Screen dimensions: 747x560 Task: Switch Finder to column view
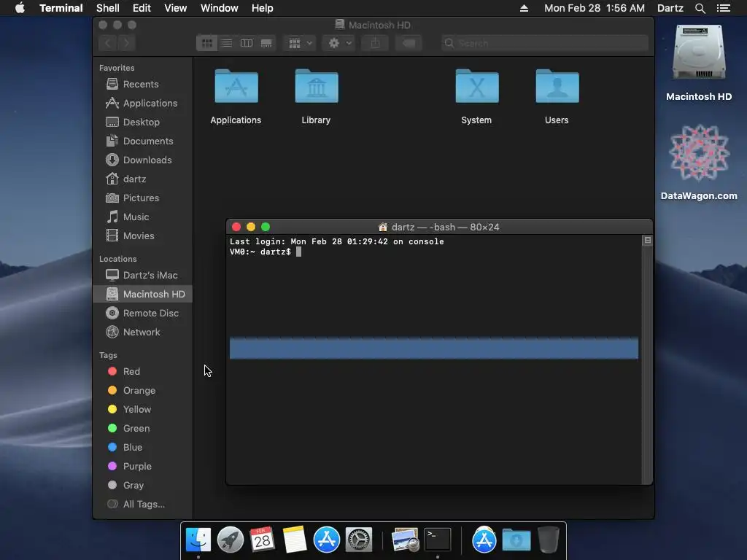247,43
